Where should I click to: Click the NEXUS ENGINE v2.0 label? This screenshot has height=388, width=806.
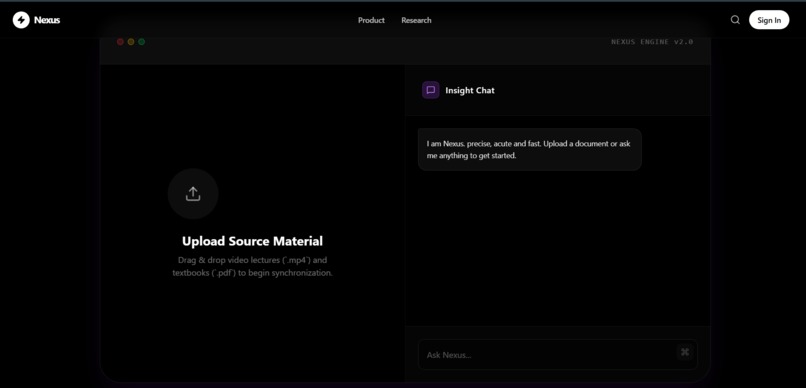652,42
